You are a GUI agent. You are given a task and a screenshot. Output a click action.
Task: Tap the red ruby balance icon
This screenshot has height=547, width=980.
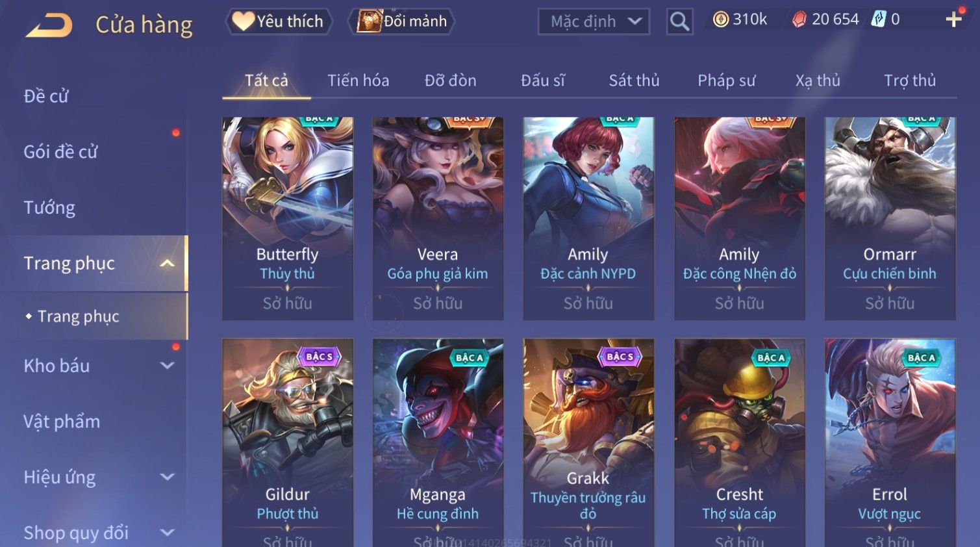point(799,19)
